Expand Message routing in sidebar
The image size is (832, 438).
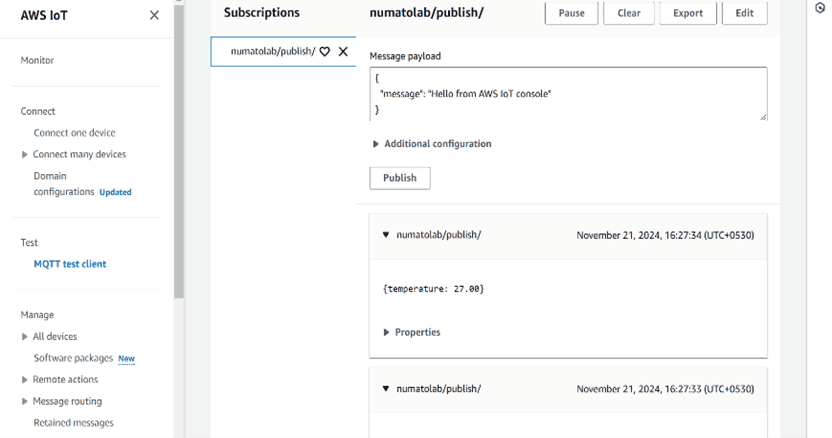[25, 402]
